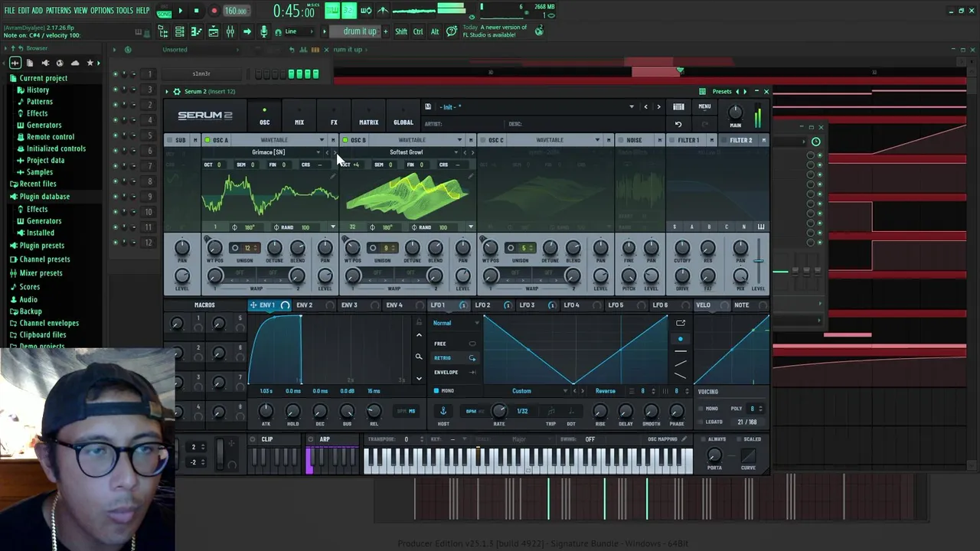Click the Serum save preset floppy icon
Screen dimensions: 980x551
coord(428,107)
